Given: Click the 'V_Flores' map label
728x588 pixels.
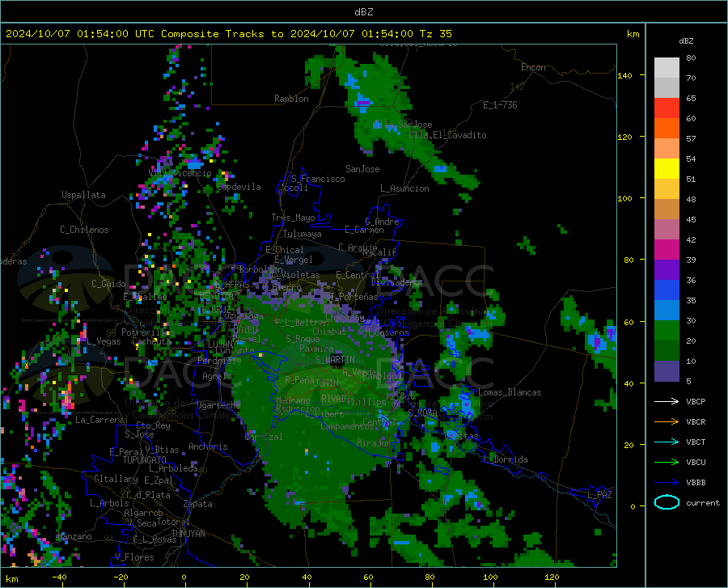Looking at the screenshot, I should click(x=134, y=557).
